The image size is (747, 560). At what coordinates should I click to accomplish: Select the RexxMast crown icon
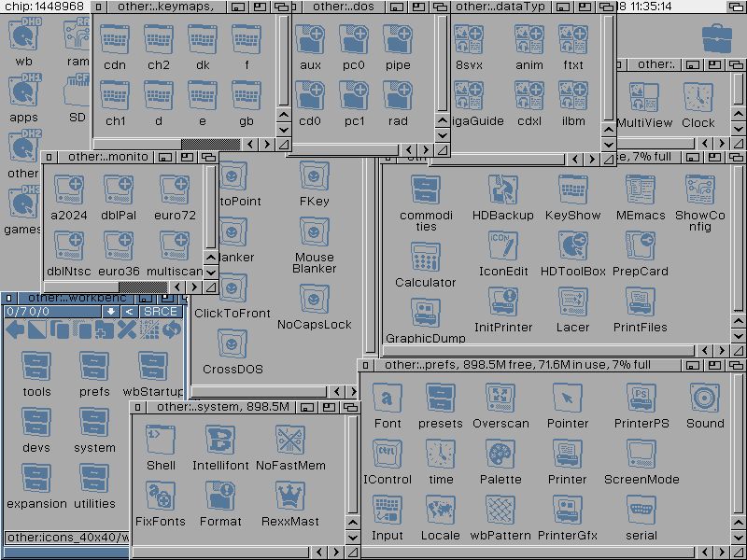click(290, 497)
